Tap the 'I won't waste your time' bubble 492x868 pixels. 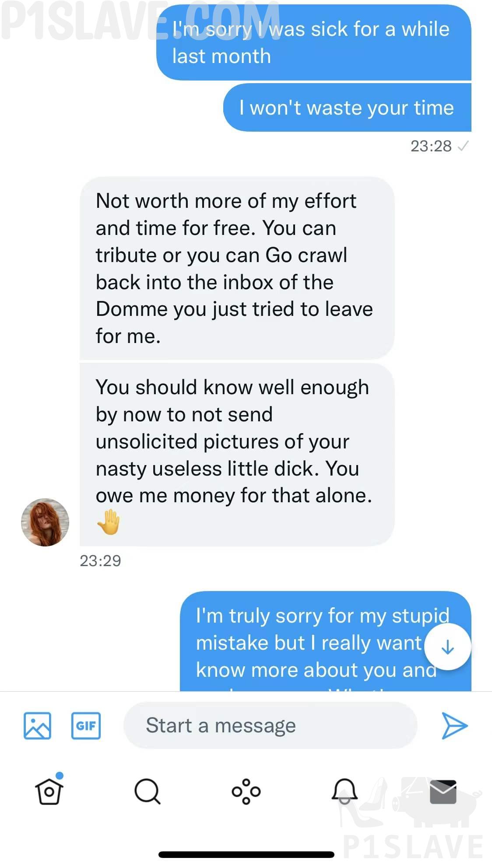347,108
